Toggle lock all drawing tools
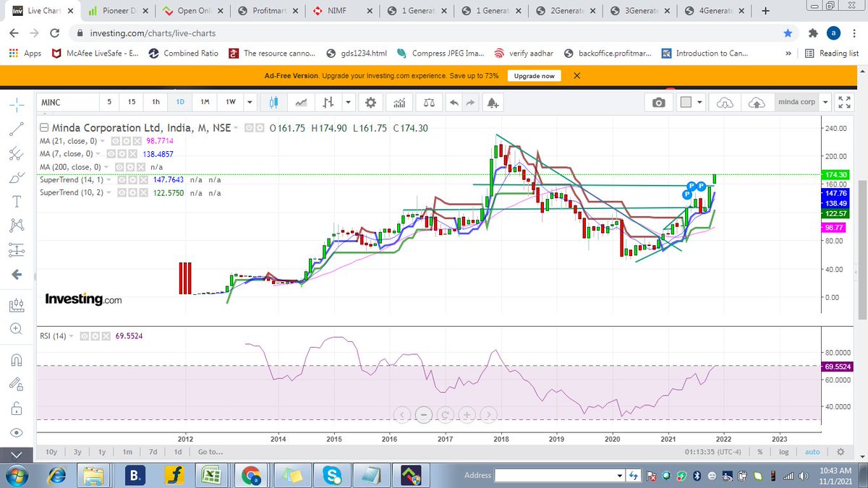Screen dimensions: 868x488 [x=17, y=408]
